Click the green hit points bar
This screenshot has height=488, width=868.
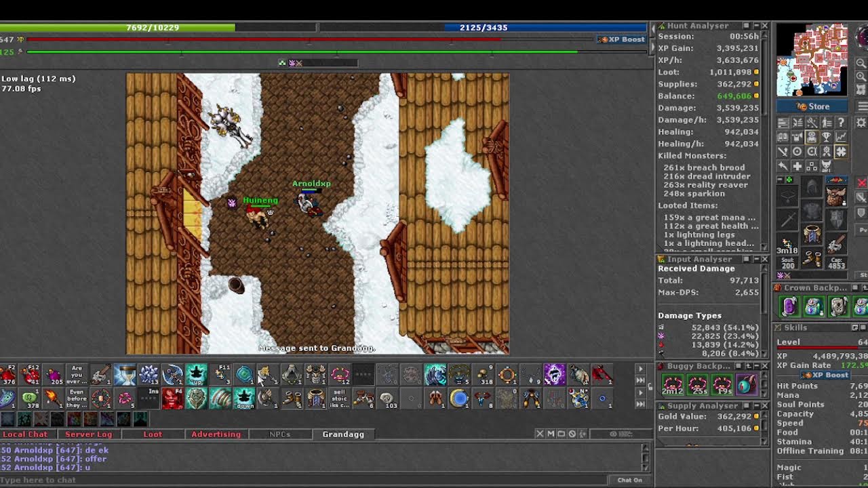[157, 28]
